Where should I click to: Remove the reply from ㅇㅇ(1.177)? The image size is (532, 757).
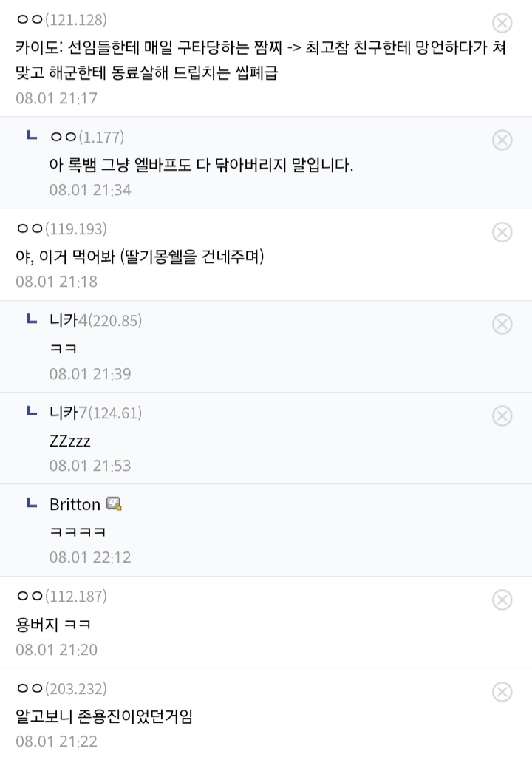pyautogui.click(x=502, y=140)
